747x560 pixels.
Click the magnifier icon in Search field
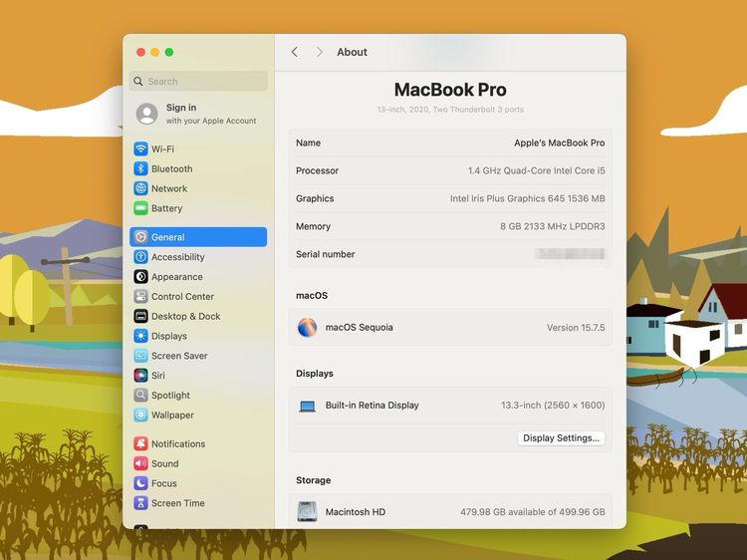(138, 82)
